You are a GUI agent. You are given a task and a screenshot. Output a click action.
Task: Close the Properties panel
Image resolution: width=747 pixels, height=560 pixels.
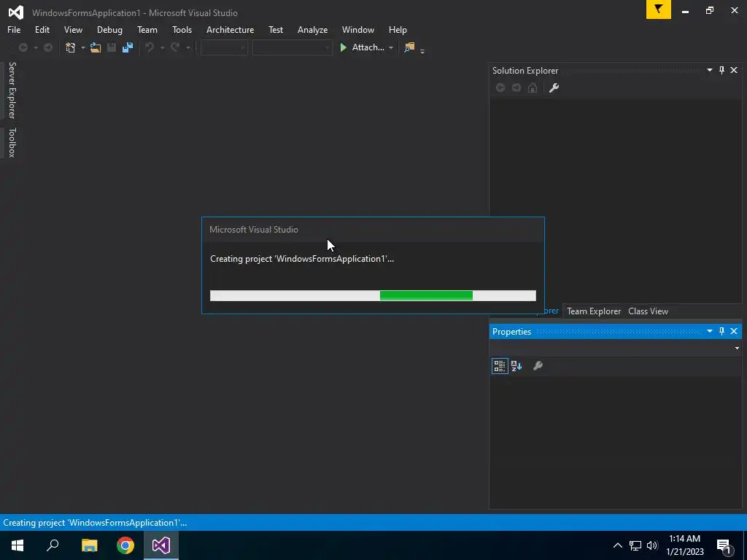(x=734, y=331)
